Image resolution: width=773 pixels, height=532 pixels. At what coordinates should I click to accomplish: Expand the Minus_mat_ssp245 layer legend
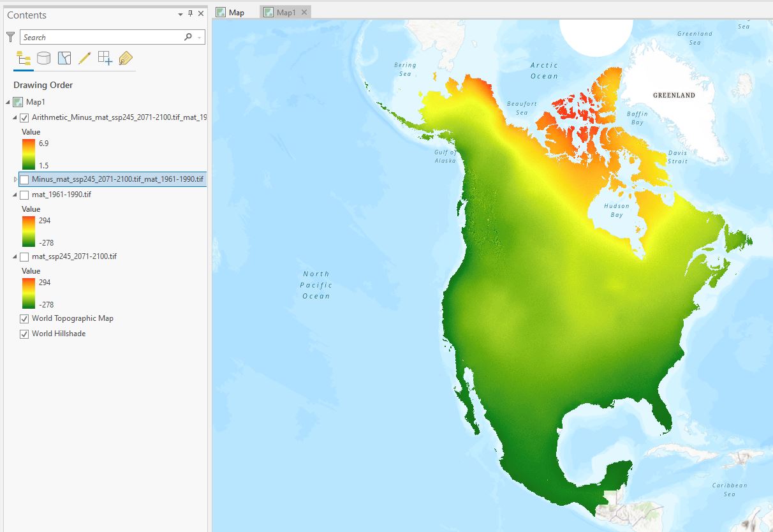(x=15, y=179)
